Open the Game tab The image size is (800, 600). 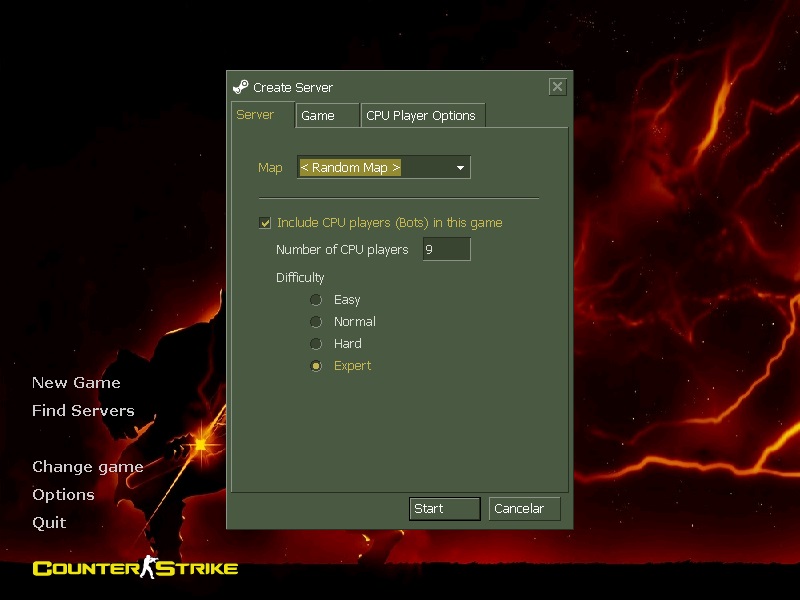[x=328, y=115]
